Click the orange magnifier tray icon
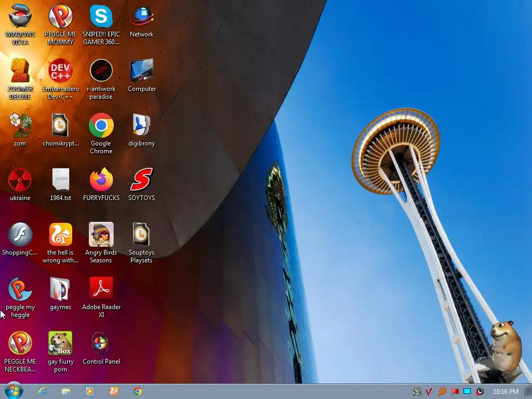 442,392
